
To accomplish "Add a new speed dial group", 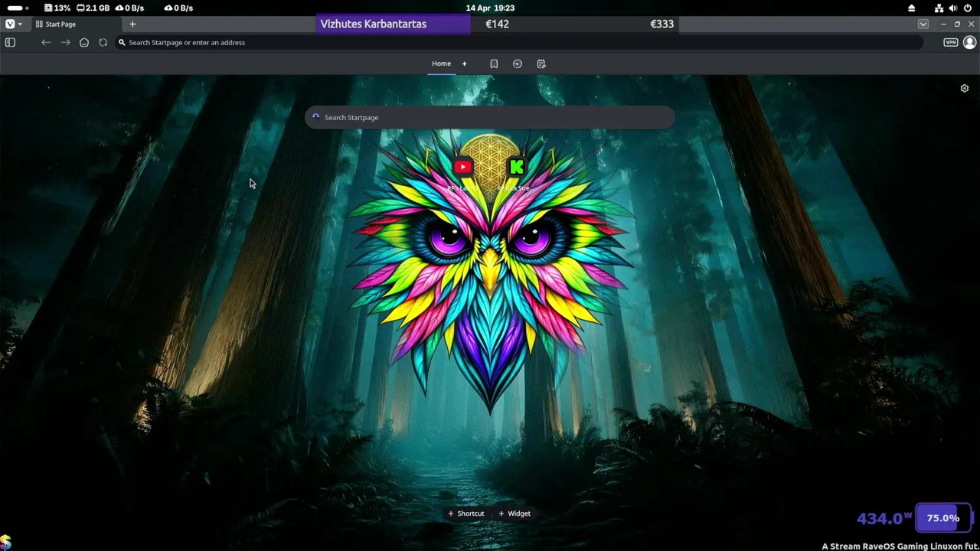I will tap(464, 64).
